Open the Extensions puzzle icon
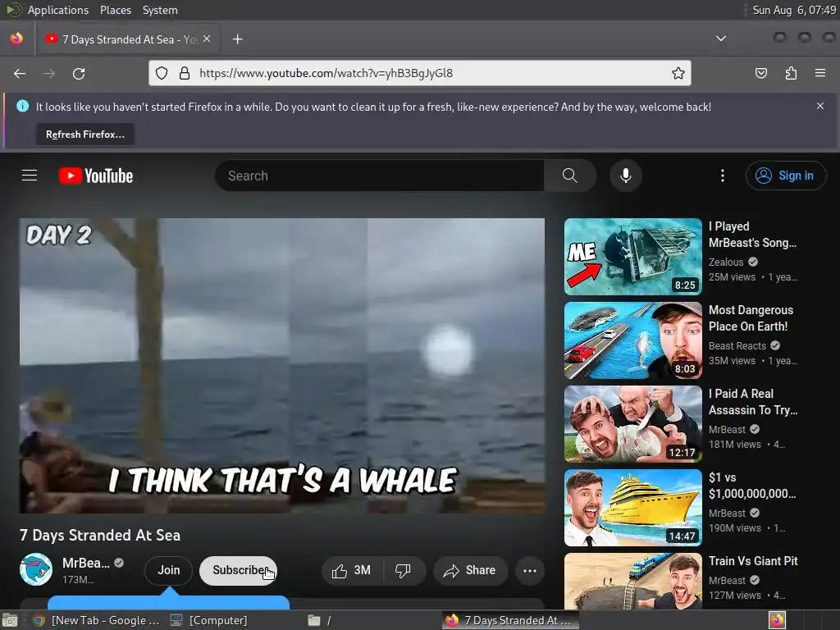 [791, 73]
